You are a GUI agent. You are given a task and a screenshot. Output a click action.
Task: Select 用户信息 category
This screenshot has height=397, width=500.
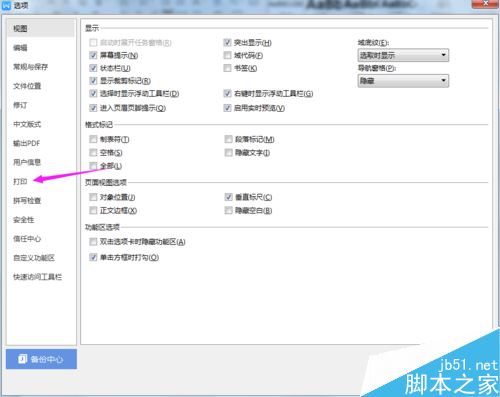27,162
